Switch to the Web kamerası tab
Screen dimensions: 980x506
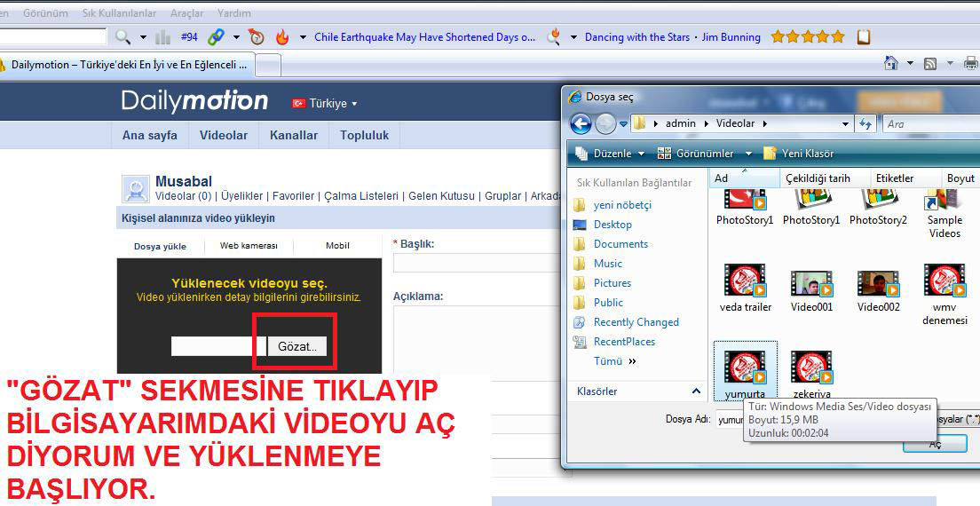pyautogui.click(x=249, y=246)
